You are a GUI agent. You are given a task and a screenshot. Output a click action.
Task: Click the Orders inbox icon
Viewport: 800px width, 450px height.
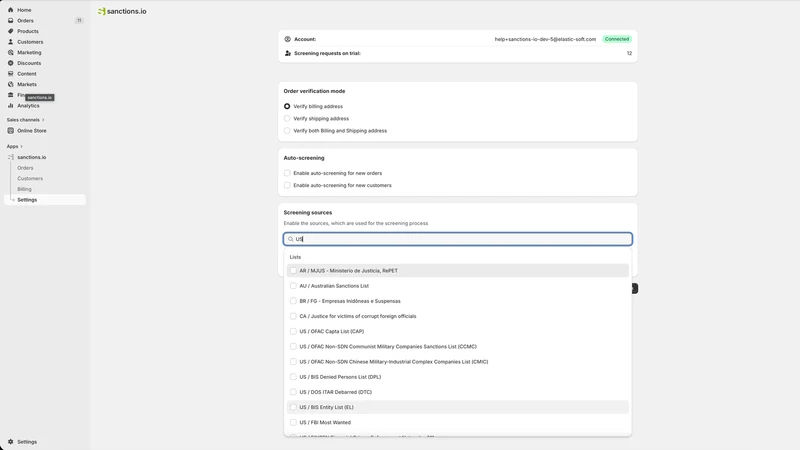(x=10, y=20)
